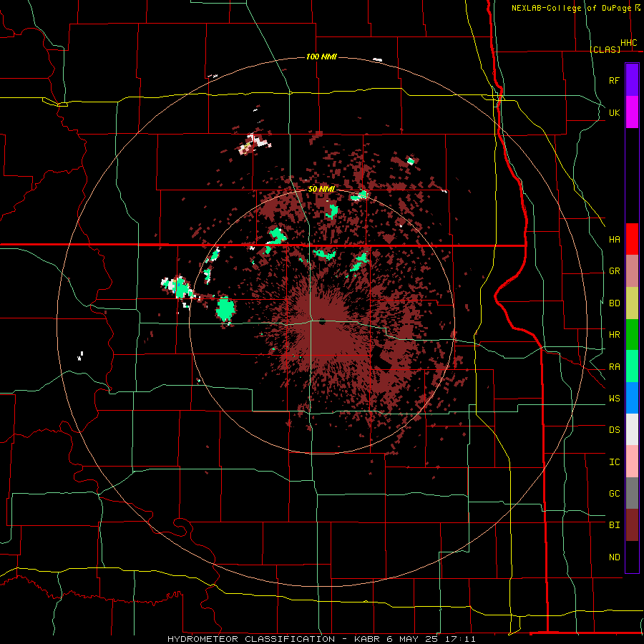Click the HA red legend swatch
The image size is (644, 644).
coord(632,239)
